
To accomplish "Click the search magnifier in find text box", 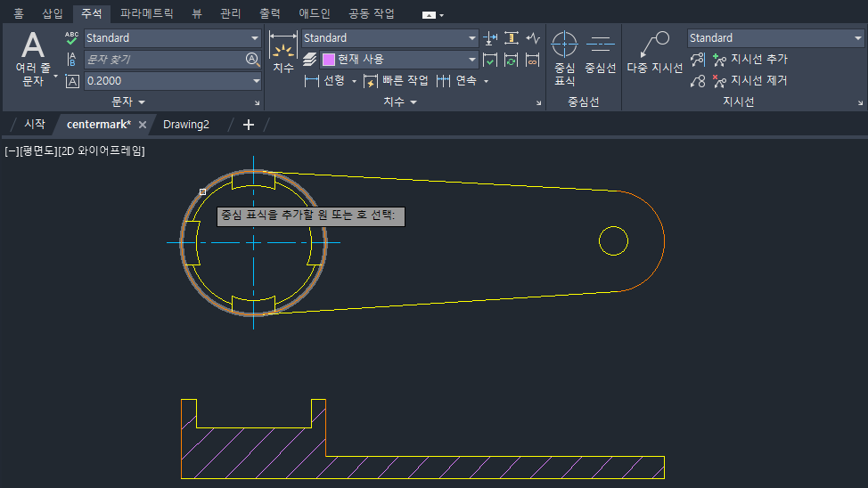I will click(x=252, y=59).
